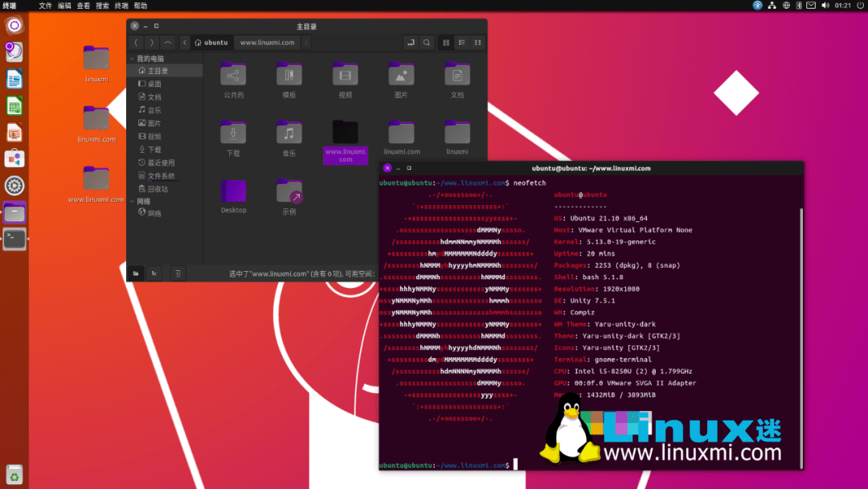The width and height of the screenshot is (868, 489).
Task: Switch to compact view in file manager
Action: [x=477, y=43]
